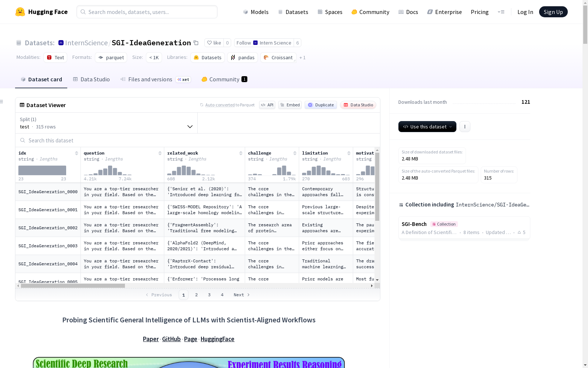Open the Use this dataset dropdown
The height and width of the screenshot is (368, 588).
pyautogui.click(x=427, y=127)
